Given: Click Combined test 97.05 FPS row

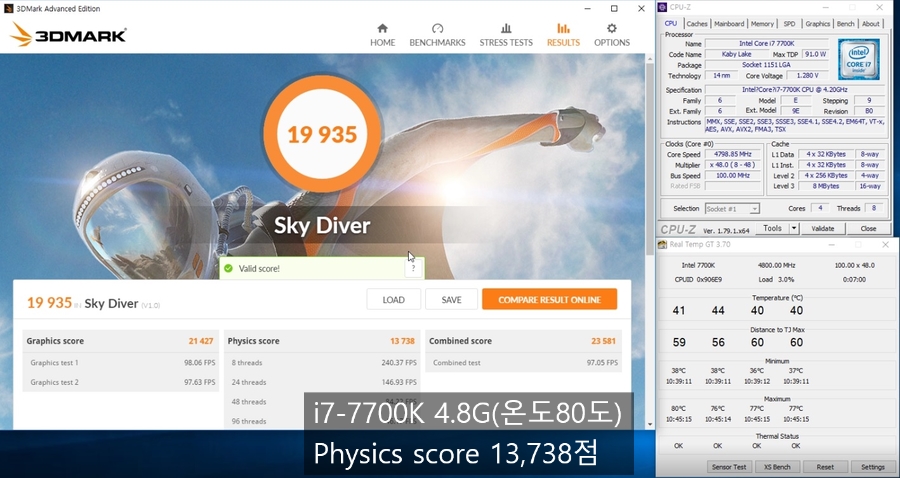Looking at the screenshot, I should coord(525,363).
